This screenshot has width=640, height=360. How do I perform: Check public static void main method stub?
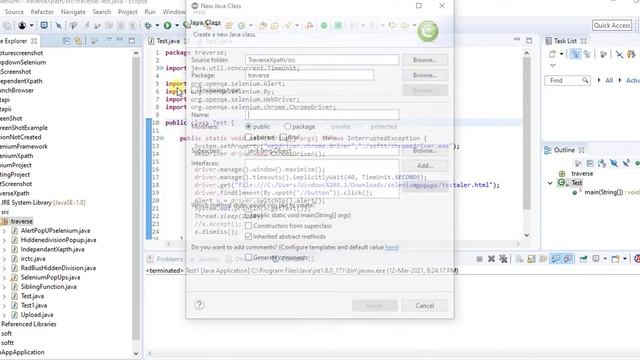tap(248, 215)
